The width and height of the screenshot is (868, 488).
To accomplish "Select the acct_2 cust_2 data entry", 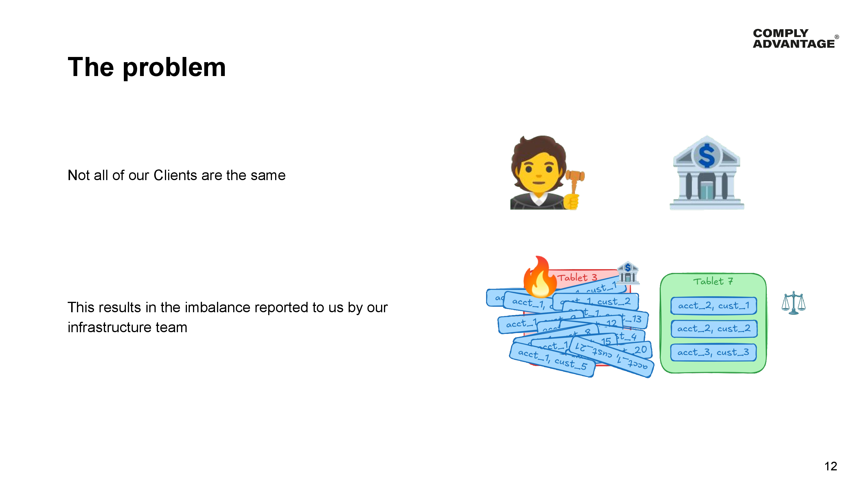I will point(713,329).
